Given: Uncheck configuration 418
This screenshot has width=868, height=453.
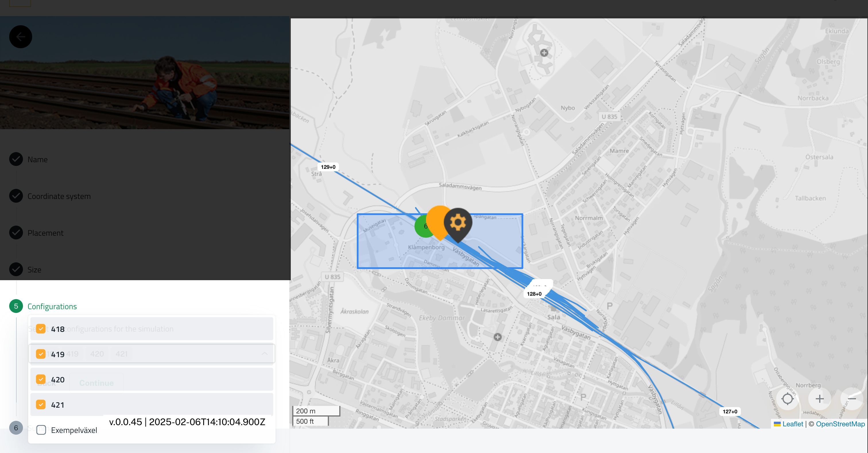Looking at the screenshot, I should coord(41,329).
